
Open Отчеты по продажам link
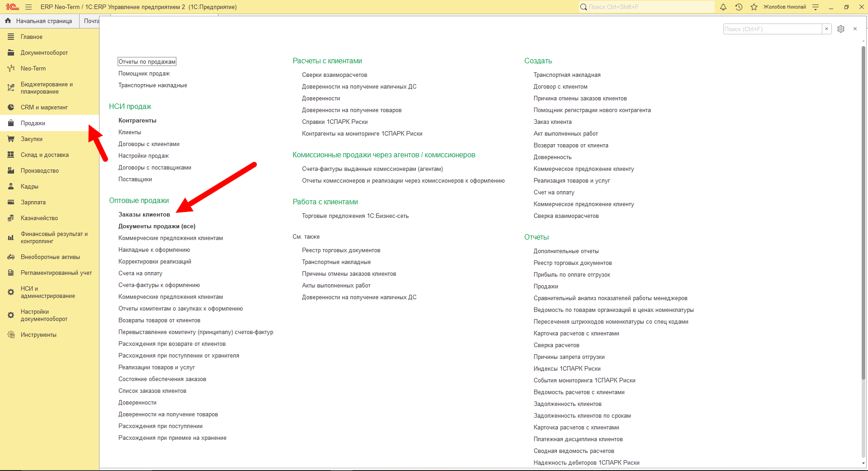click(x=147, y=61)
